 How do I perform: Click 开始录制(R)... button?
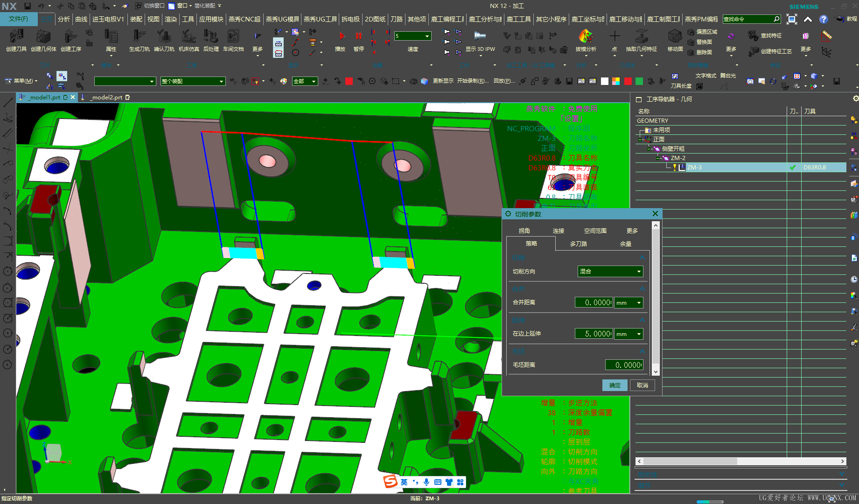(x=473, y=81)
